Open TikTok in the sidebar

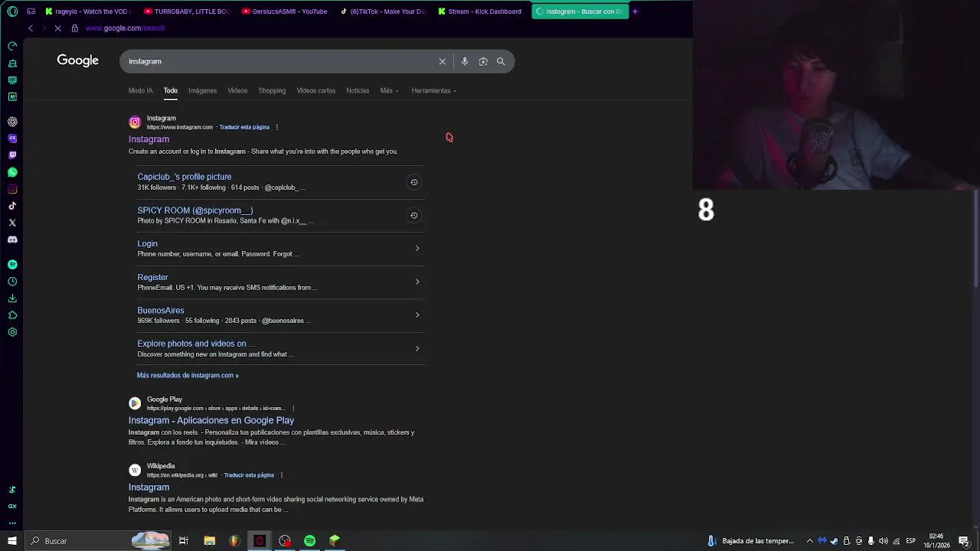pos(12,206)
